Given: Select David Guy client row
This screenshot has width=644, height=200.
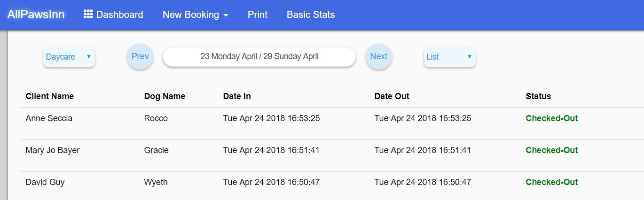Looking at the screenshot, I should tap(45, 182).
